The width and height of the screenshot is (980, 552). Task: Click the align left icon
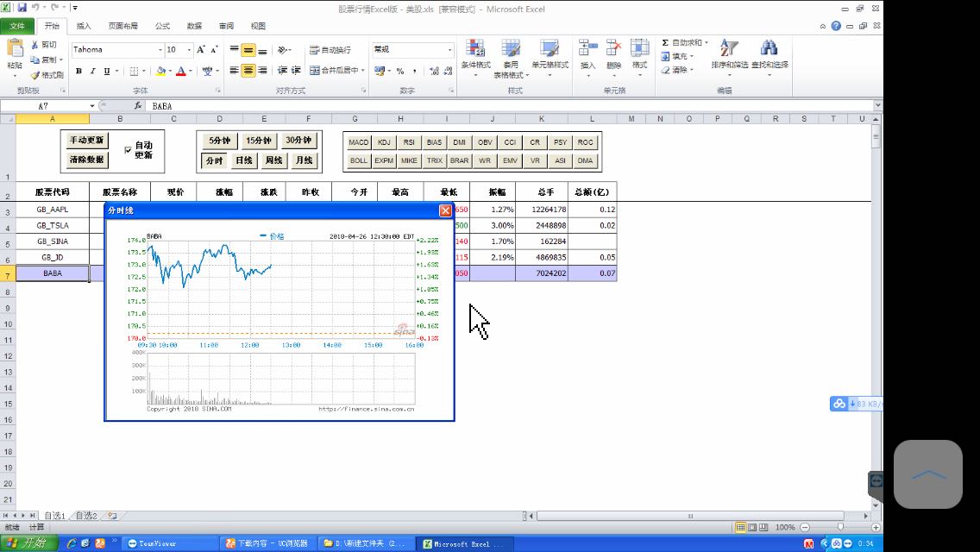click(x=235, y=71)
